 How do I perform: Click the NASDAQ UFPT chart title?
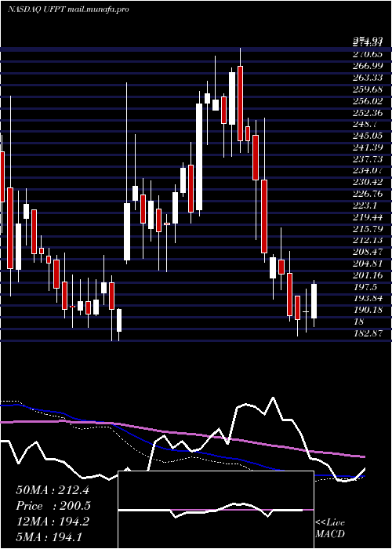(68, 9)
